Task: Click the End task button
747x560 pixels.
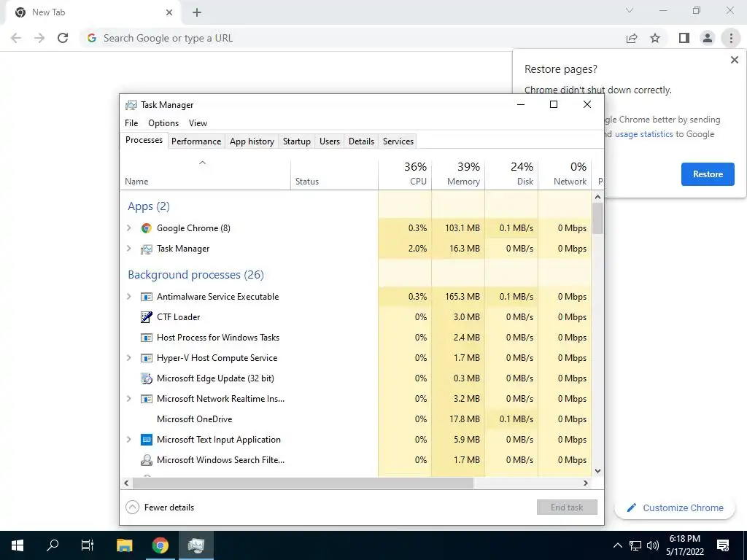Action: coord(567,507)
